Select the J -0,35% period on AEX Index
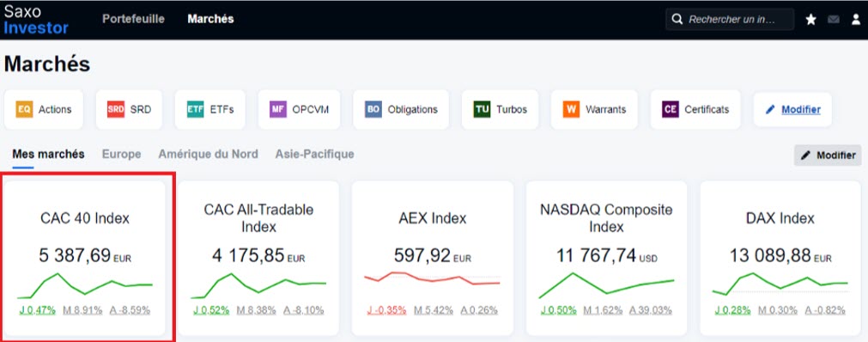Image resolution: width=868 pixels, height=342 pixels. pyautogui.click(x=385, y=310)
